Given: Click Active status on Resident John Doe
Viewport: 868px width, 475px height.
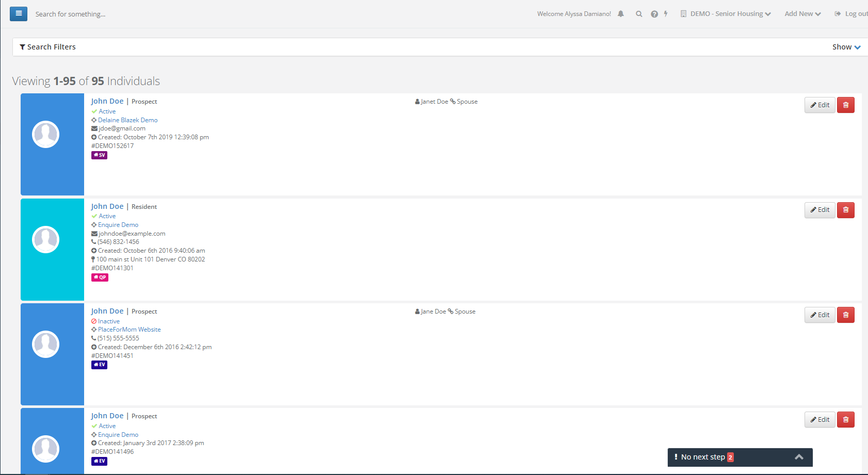Looking at the screenshot, I should point(107,216).
